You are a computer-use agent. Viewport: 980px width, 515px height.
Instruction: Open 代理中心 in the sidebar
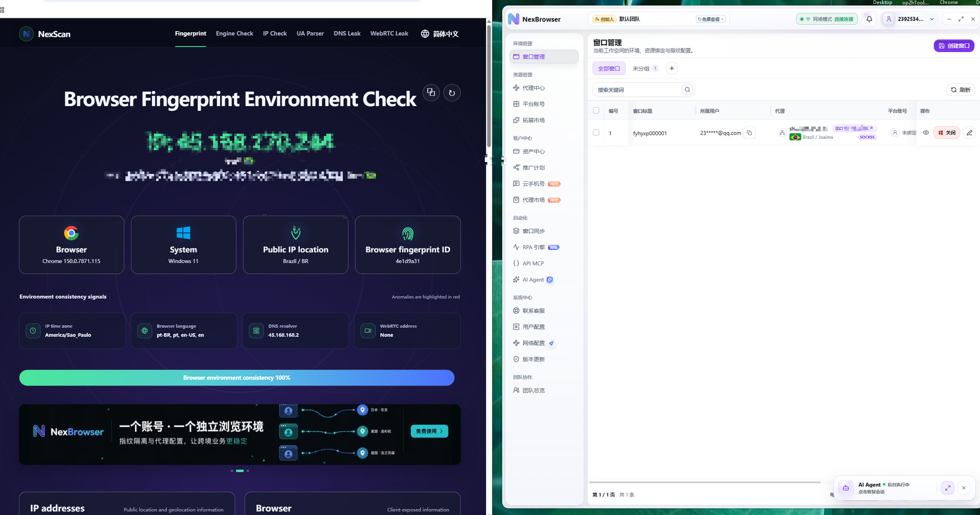click(544, 88)
